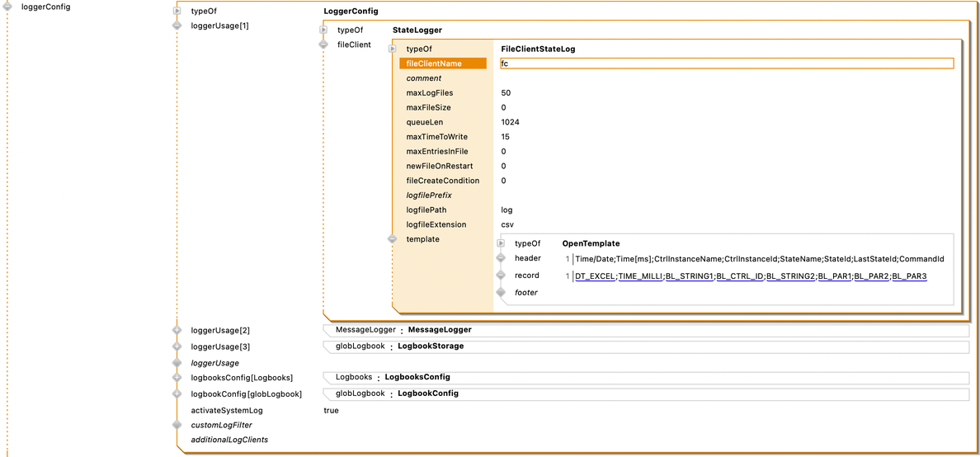Expand logbooksConfig[Logbooks] node
Image resolution: width=980 pixels, height=457 pixels.
coord(177,378)
